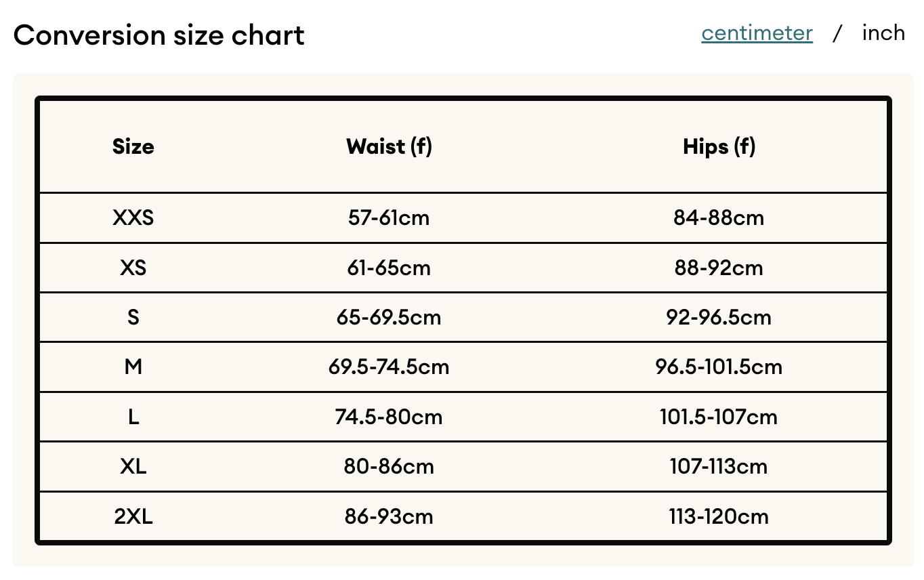Select the Hips (f) column header
Screen dimensions: 924x580
point(719,146)
